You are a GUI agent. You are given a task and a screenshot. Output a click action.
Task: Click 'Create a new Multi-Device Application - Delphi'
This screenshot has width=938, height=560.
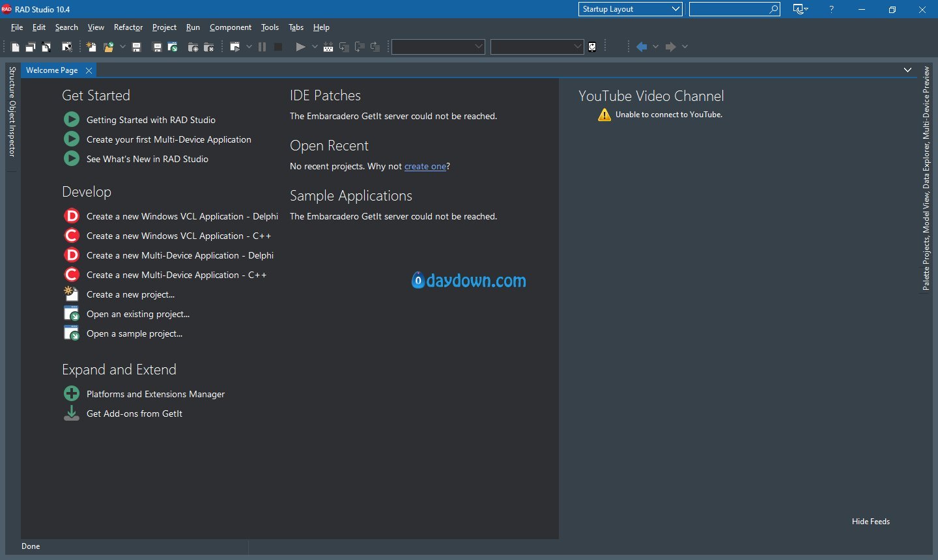(180, 255)
